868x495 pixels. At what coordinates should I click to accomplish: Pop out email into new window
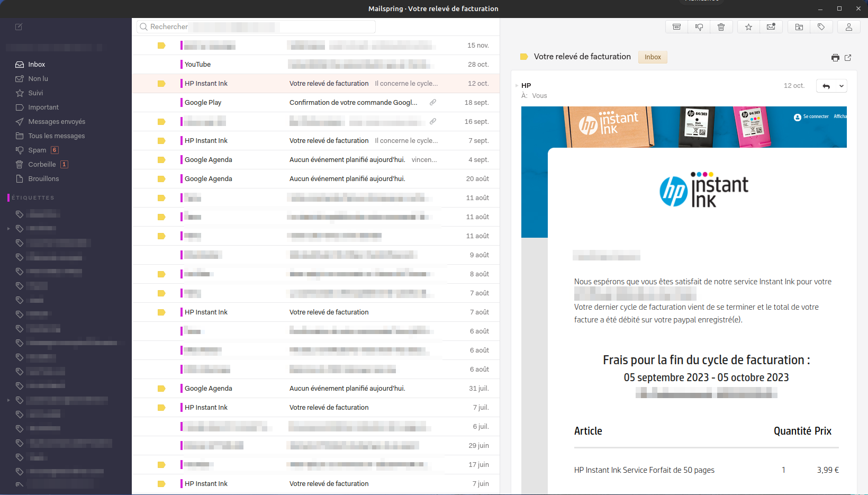point(848,58)
